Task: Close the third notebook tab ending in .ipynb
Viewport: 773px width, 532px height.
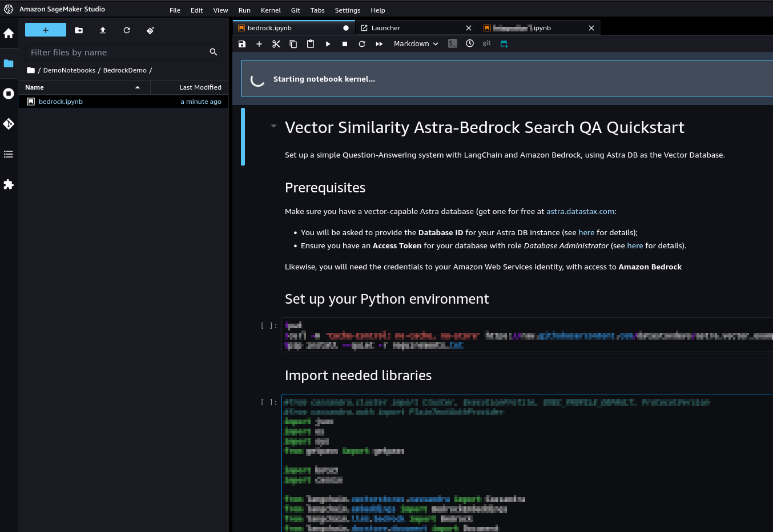Action: pyautogui.click(x=591, y=28)
